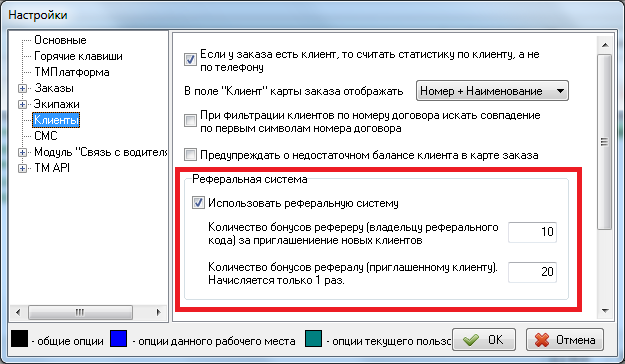
Task: Toggle Использовать реферальную систему checkbox
Action: click(198, 203)
